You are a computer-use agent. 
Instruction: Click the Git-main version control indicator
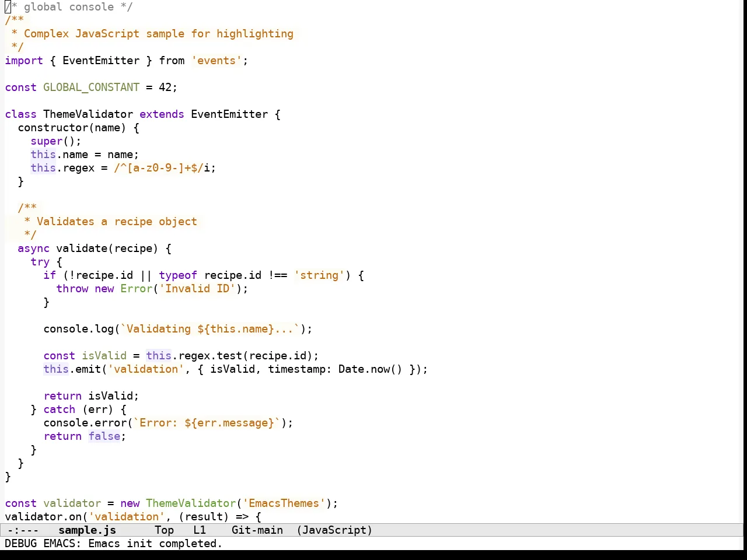[257, 530]
